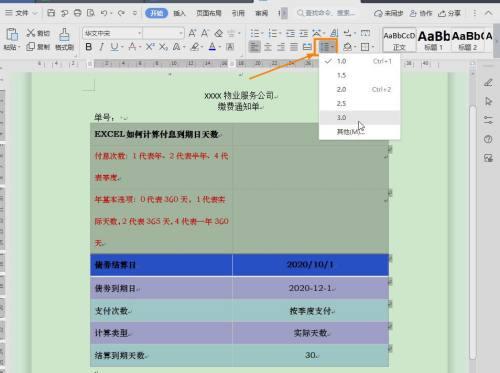Click the font color A icon

(212, 47)
